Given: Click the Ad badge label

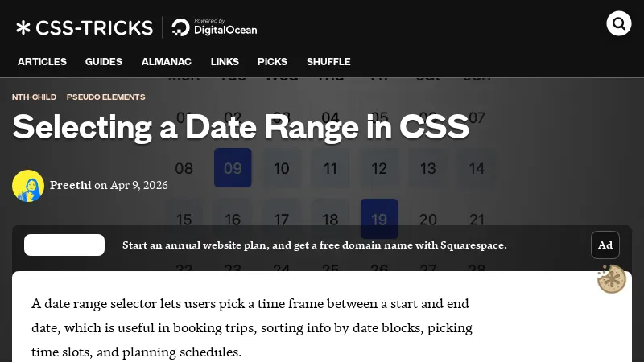Looking at the screenshot, I should [605, 245].
